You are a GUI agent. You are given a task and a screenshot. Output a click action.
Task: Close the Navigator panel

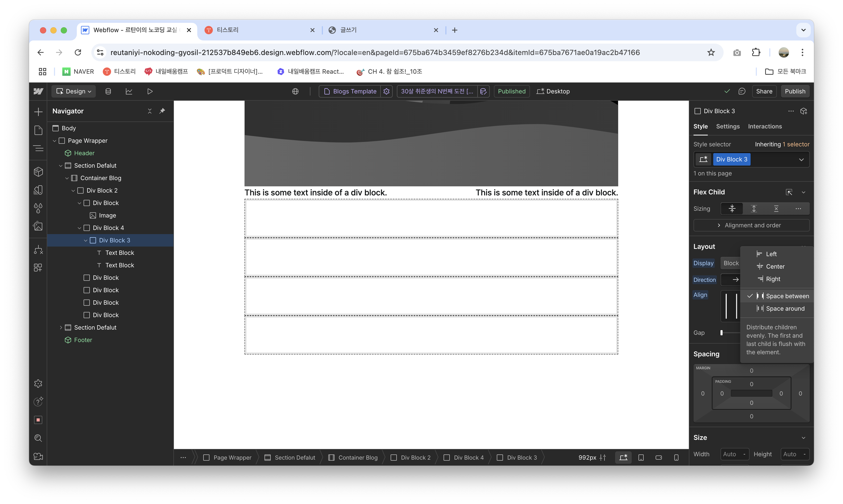[150, 111]
